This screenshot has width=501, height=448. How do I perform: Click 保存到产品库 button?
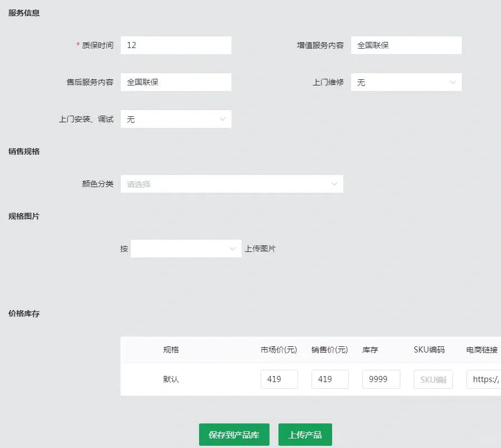pyautogui.click(x=234, y=434)
